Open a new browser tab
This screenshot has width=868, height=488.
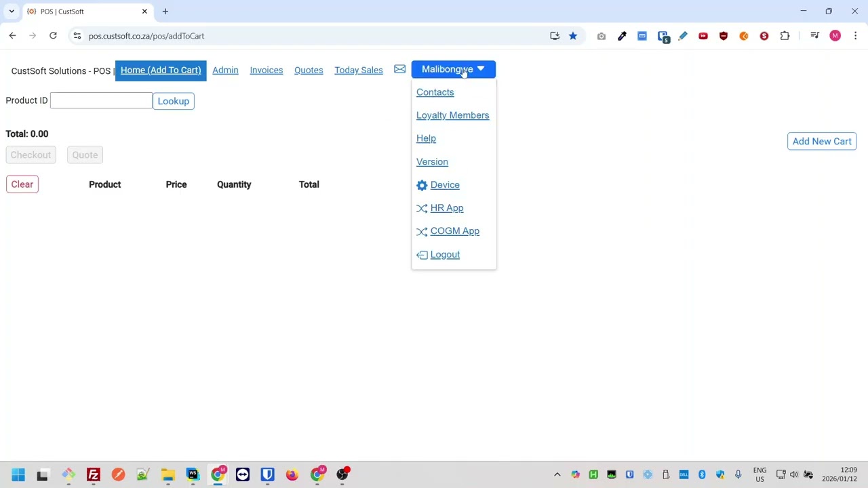[x=165, y=12]
